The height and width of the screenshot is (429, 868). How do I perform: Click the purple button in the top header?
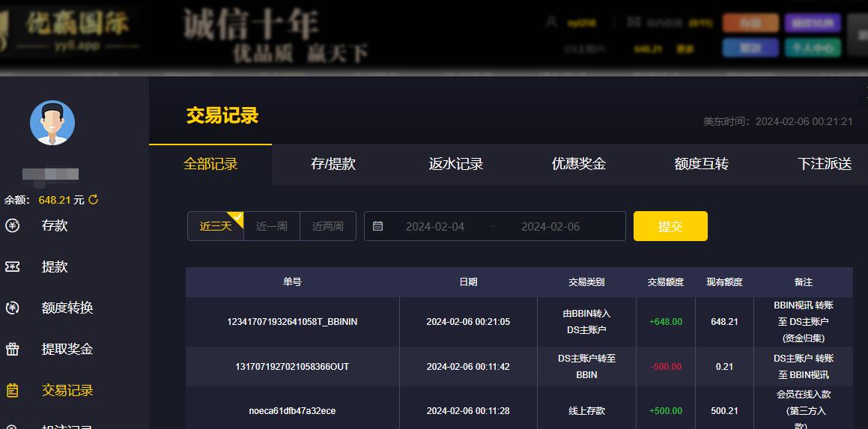coord(813,23)
